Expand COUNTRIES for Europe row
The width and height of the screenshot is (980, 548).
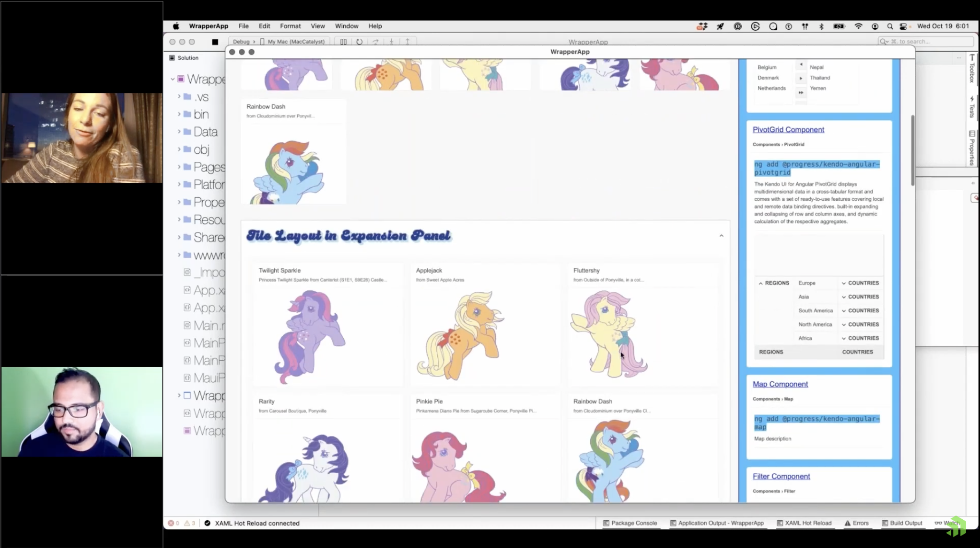coord(844,284)
